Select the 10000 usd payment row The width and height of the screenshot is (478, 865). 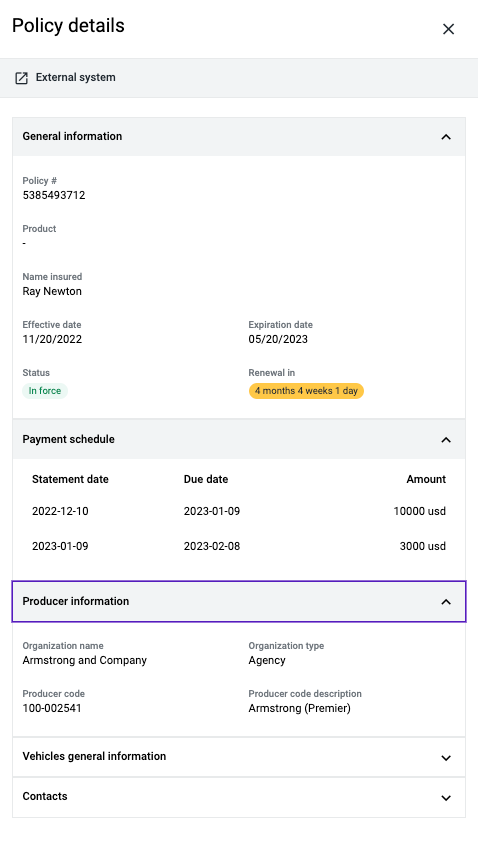pos(239,511)
